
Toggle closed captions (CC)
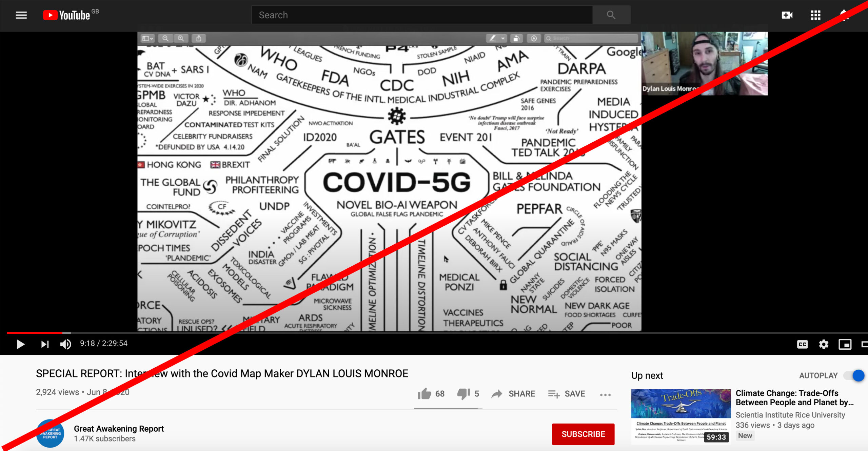pyautogui.click(x=802, y=344)
